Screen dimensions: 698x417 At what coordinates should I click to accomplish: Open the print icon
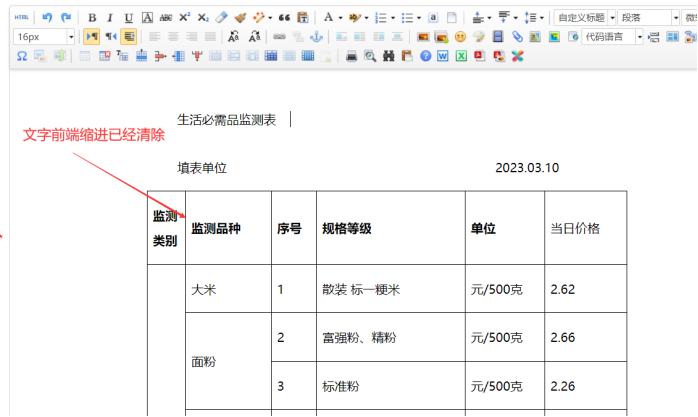(x=352, y=56)
